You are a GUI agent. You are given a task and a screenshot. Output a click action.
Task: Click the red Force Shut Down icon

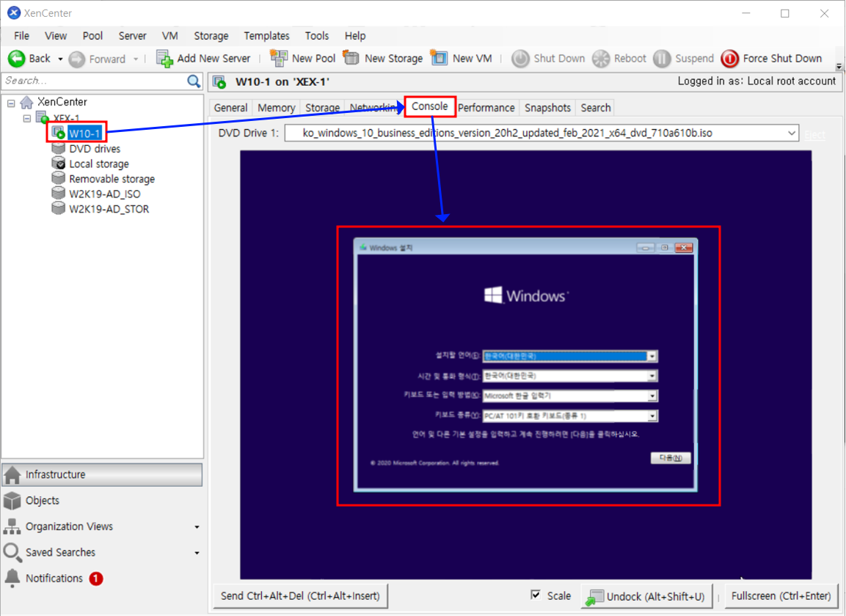pos(729,58)
